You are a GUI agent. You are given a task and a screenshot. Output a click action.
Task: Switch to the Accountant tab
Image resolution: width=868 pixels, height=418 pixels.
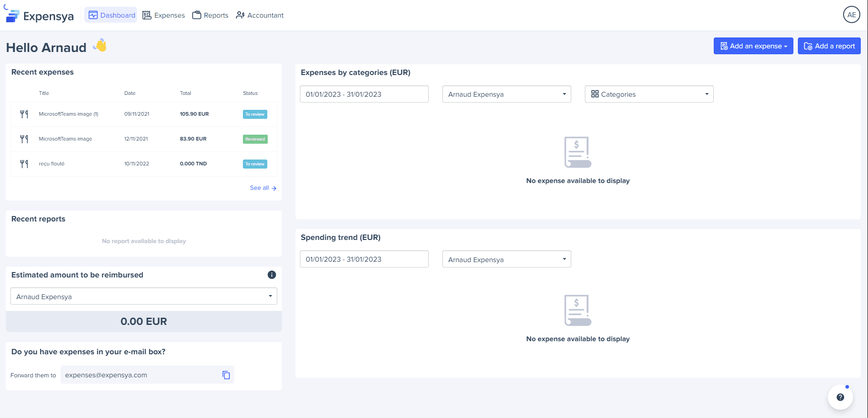click(260, 15)
